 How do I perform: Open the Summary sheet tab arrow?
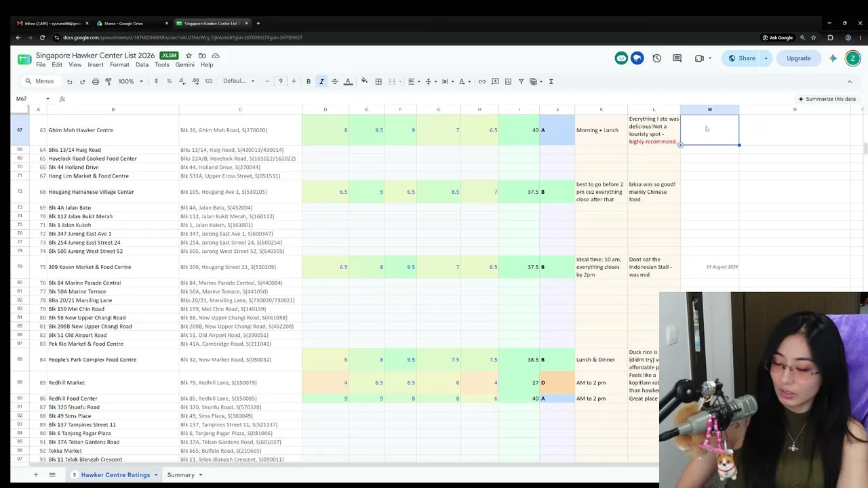[x=200, y=475]
